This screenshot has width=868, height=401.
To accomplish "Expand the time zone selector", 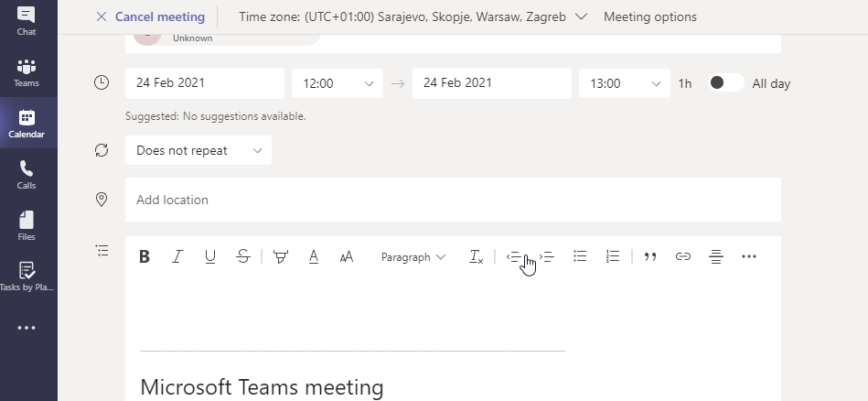I will (413, 16).
